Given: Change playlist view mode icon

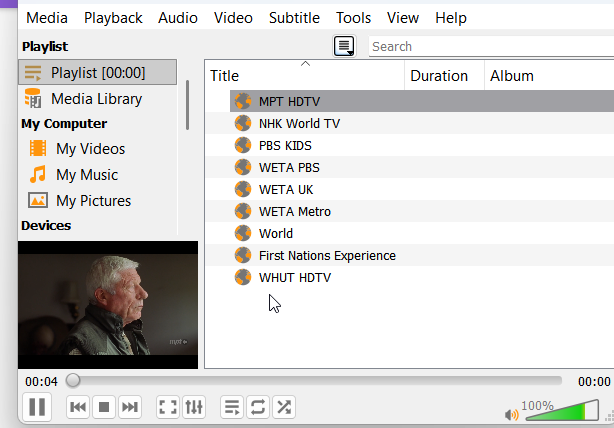Looking at the screenshot, I should [x=344, y=46].
